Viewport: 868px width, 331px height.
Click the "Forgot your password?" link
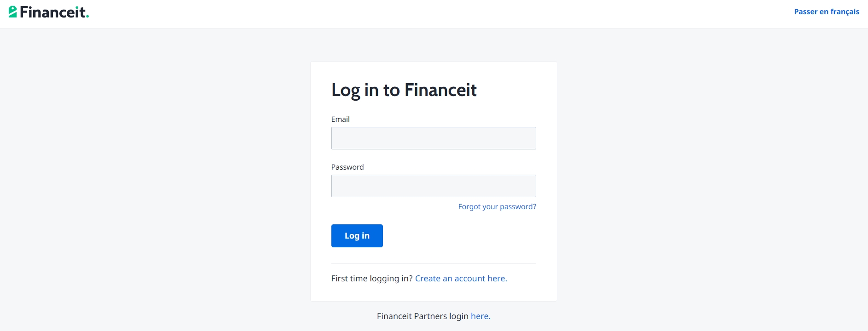[x=497, y=206]
